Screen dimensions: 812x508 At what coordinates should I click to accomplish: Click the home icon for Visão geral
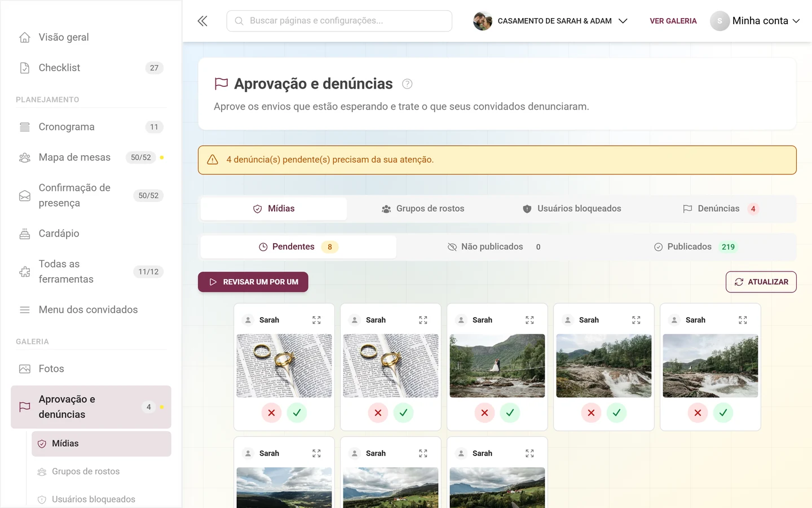click(25, 37)
